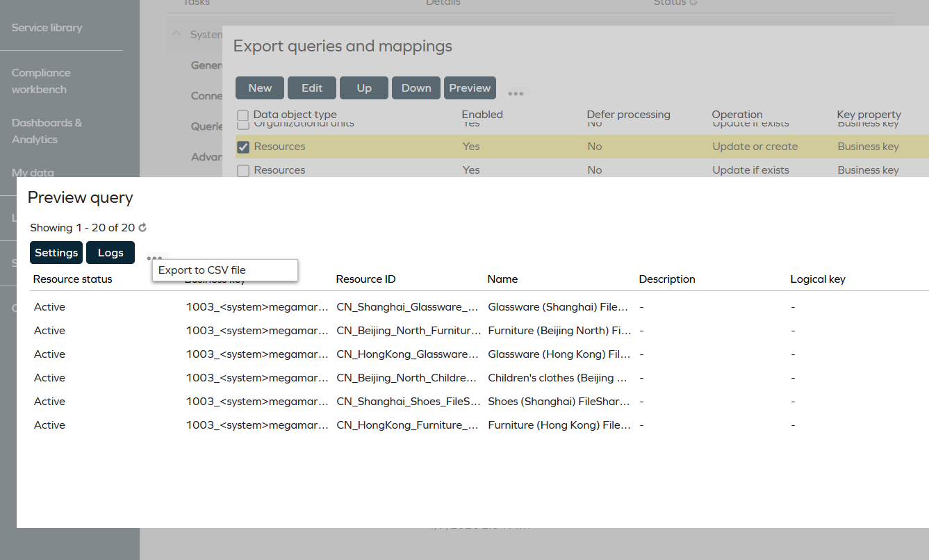Open Settings in Preview query

[x=56, y=253]
